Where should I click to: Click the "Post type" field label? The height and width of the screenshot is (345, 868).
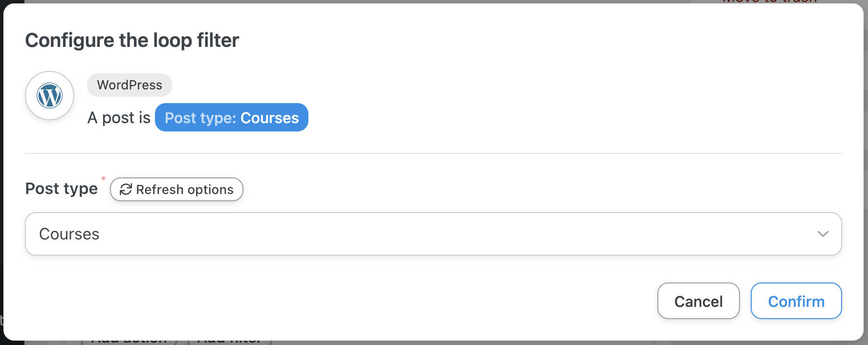[x=62, y=189]
